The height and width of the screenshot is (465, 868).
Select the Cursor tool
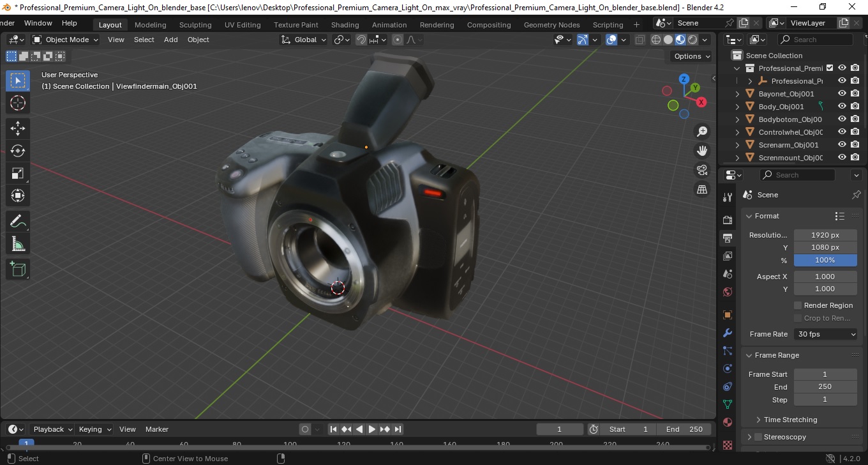point(18,103)
